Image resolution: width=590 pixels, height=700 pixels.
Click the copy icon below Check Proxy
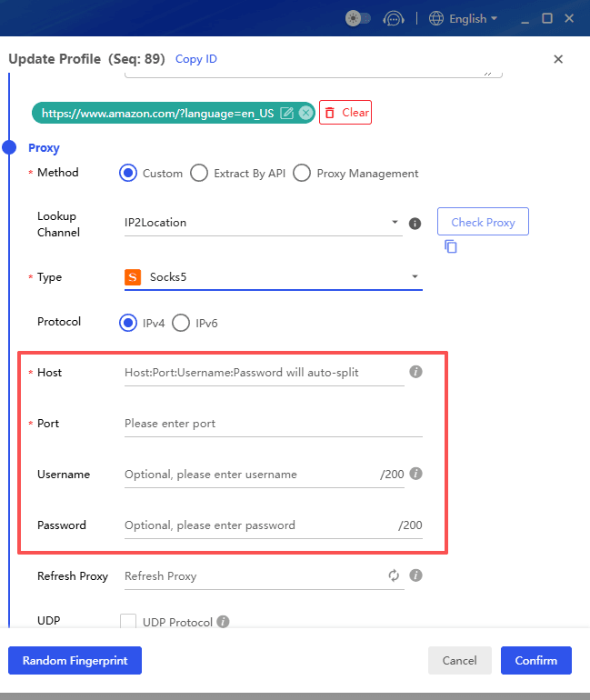[x=451, y=246]
